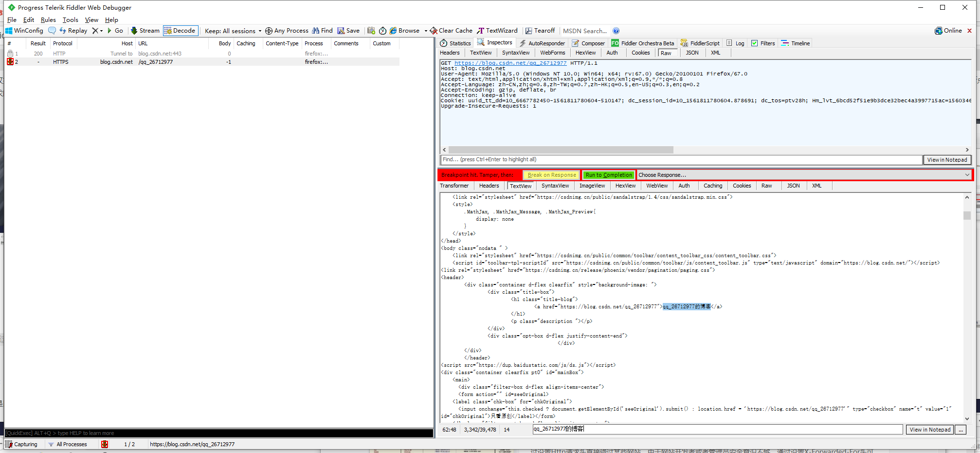This screenshot has width=980, height=453.
Task: Open the FiddlerScript tab
Action: [700, 43]
